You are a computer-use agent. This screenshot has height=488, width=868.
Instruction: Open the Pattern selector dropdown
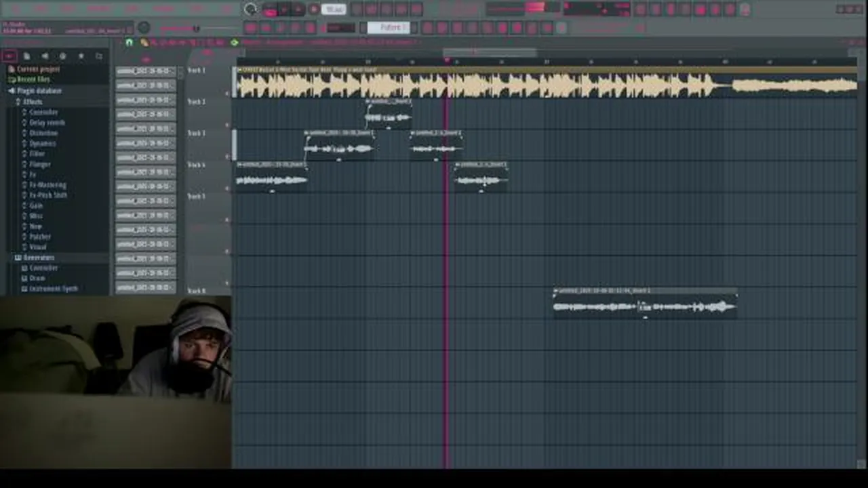390,28
